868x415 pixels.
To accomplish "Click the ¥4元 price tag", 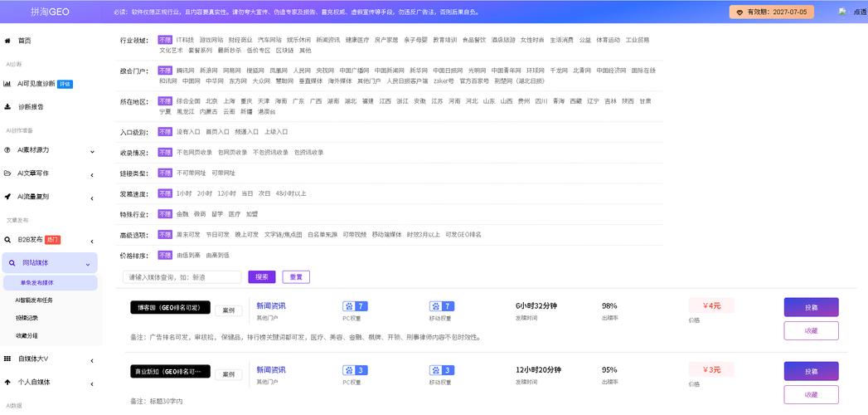I will (711, 305).
